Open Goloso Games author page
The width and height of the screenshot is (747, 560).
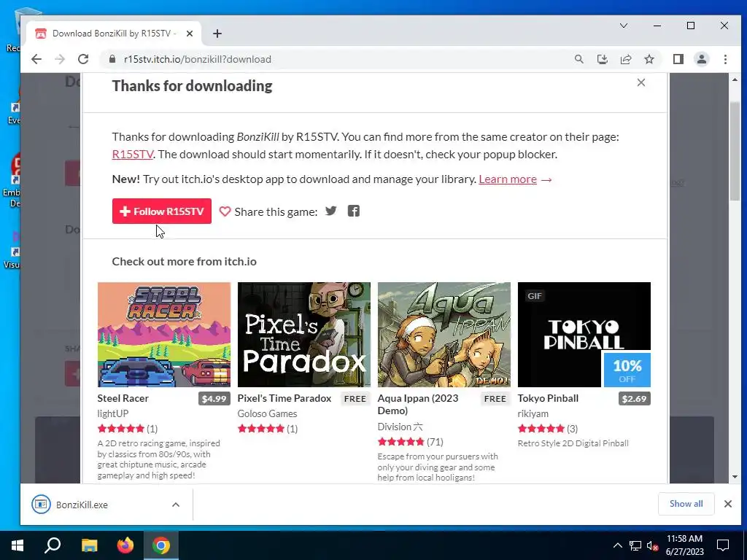[267, 413]
